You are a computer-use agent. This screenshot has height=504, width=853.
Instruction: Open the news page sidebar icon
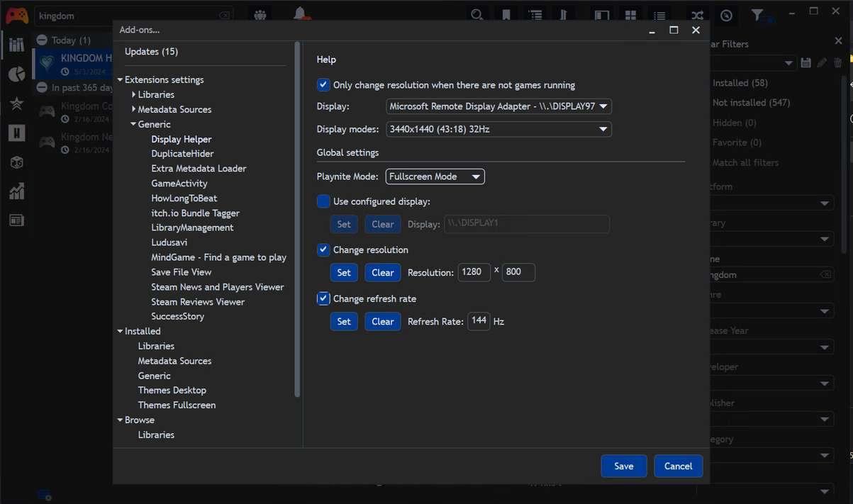pyautogui.click(x=16, y=220)
